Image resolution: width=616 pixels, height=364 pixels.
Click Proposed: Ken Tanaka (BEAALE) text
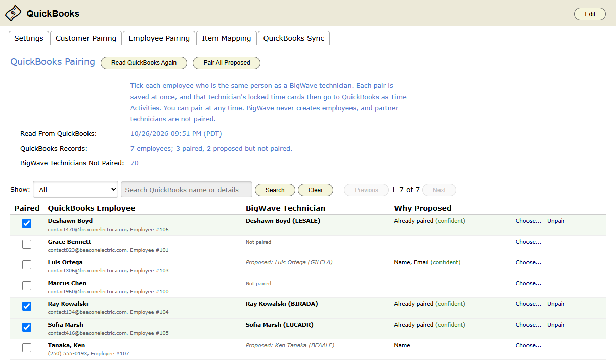[x=290, y=345]
